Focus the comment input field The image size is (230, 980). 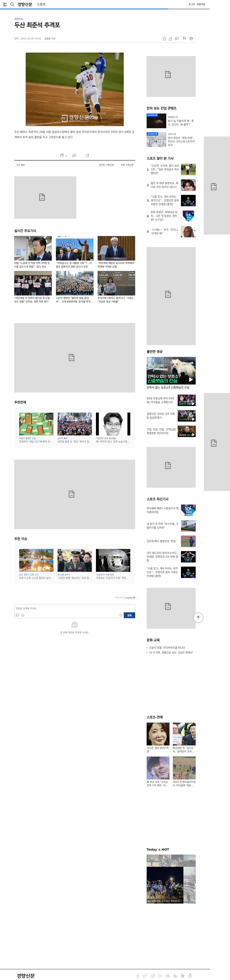(x=75, y=608)
